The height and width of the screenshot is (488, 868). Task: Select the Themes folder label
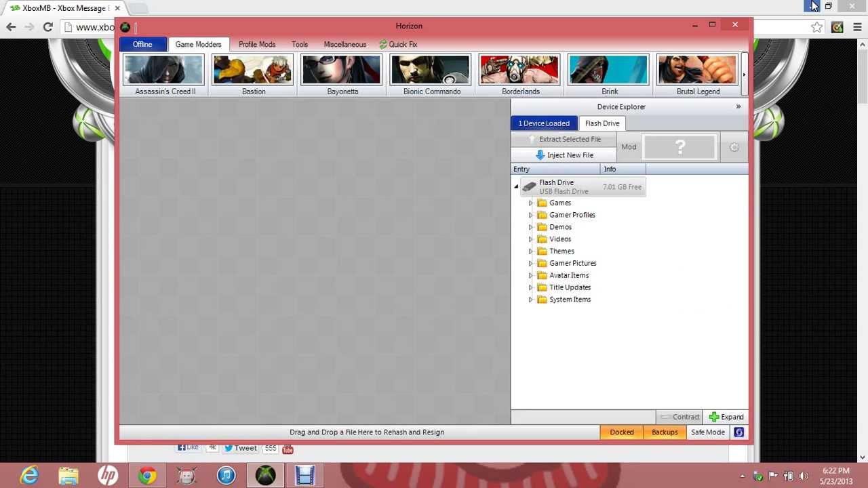561,251
